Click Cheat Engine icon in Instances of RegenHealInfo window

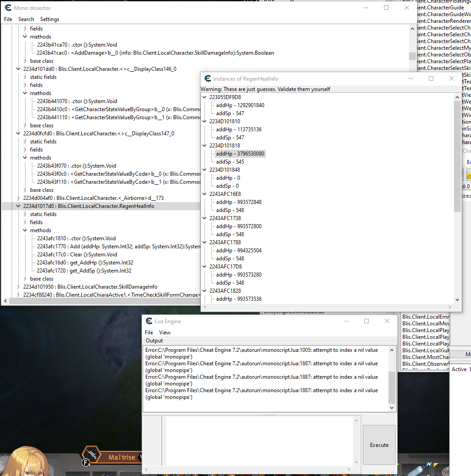(207, 78)
